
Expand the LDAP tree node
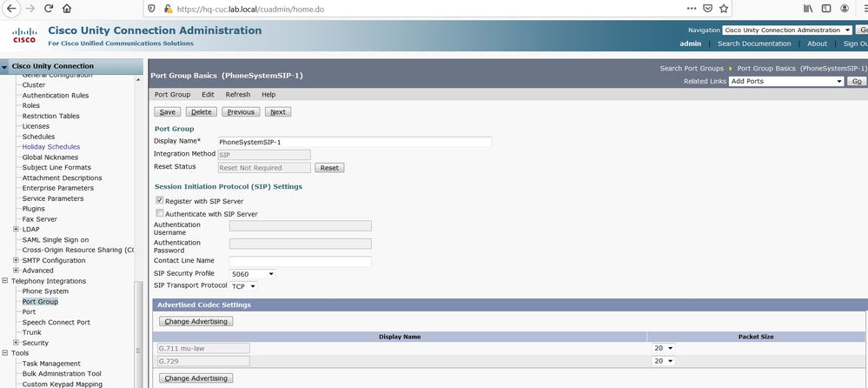pyautogui.click(x=16, y=229)
